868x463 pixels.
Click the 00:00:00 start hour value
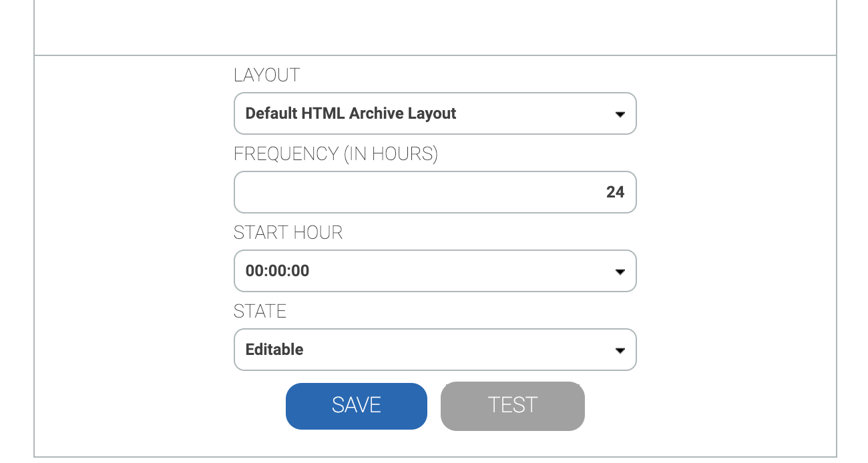point(277,271)
